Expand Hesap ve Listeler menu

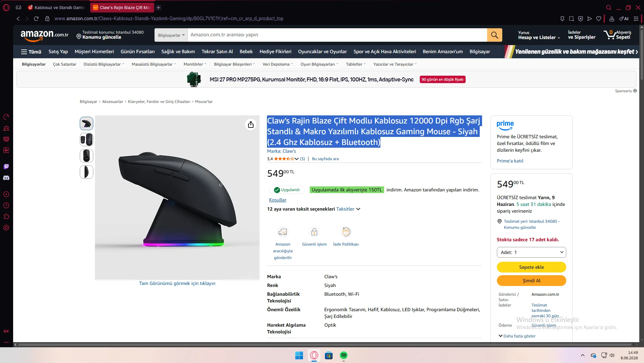point(539,35)
